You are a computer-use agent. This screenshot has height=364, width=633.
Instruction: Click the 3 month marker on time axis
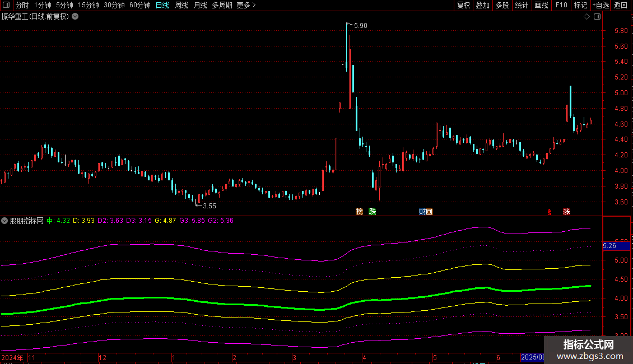click(294, 357)
